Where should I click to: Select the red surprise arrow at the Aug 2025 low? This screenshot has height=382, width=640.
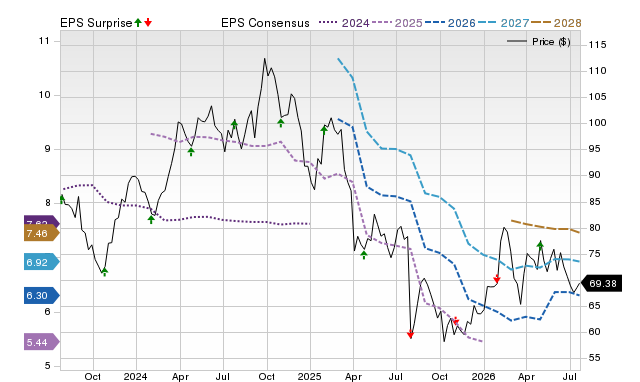(x=411, y=334)
